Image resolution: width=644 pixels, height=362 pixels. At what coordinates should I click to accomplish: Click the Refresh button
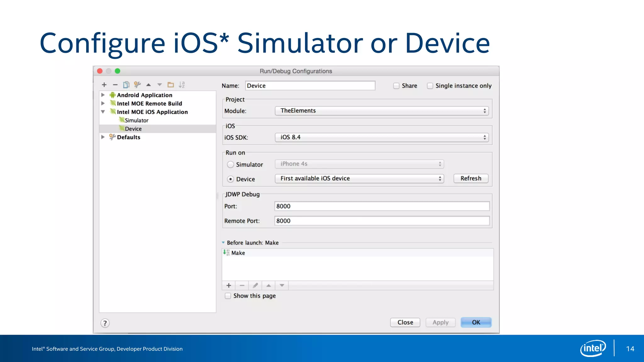[471, 178]
